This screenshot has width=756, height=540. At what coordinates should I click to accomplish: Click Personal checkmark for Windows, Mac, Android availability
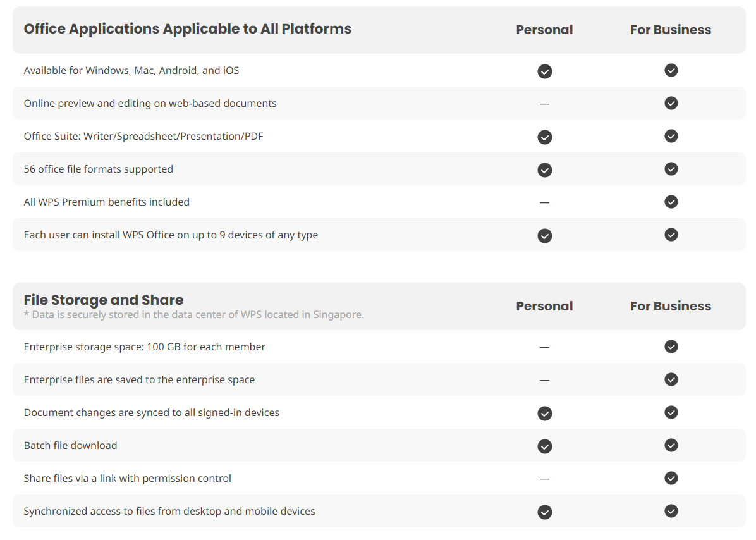[544, 71]
